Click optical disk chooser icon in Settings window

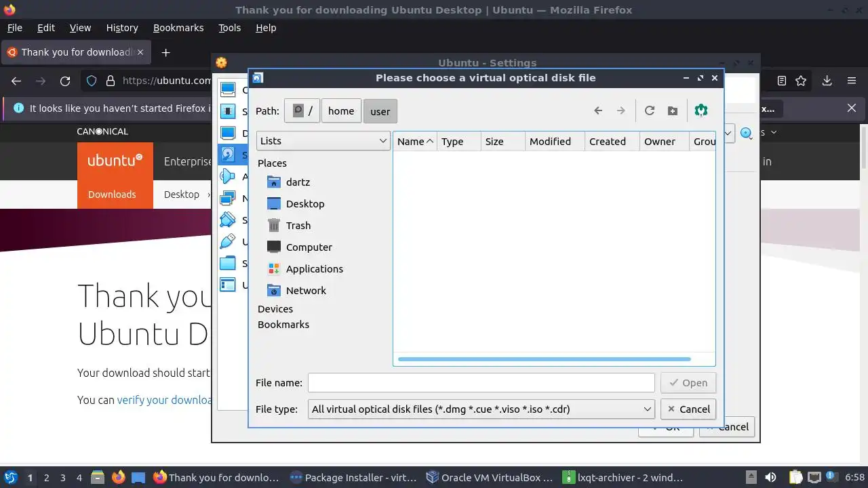click(746, 134)
